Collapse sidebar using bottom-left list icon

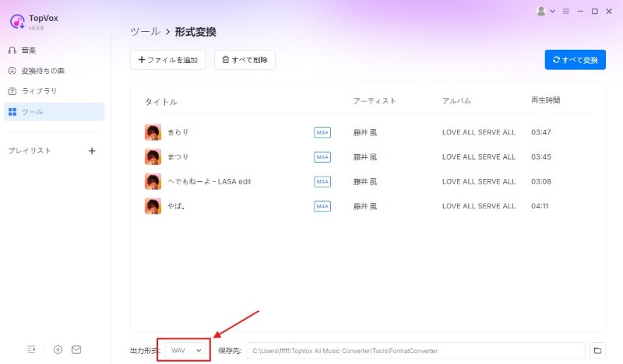coord(31,349)
